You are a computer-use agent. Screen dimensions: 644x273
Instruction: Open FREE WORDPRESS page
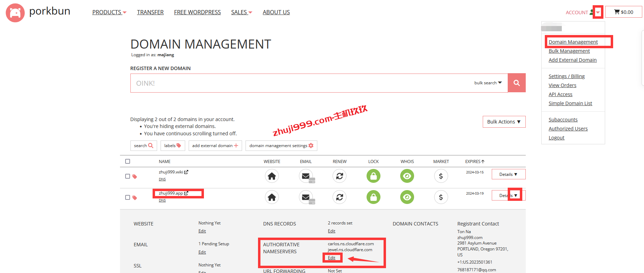point(197,12)
